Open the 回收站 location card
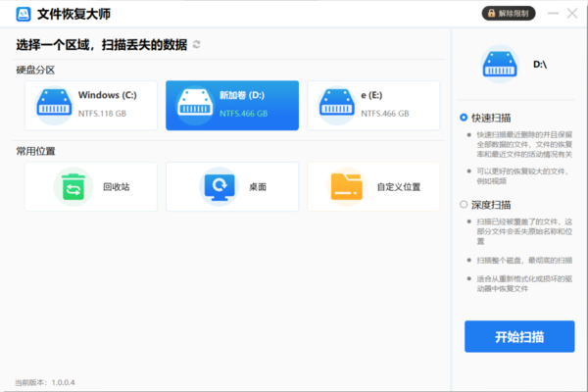 pyautogui.click(x=91, y=187)
